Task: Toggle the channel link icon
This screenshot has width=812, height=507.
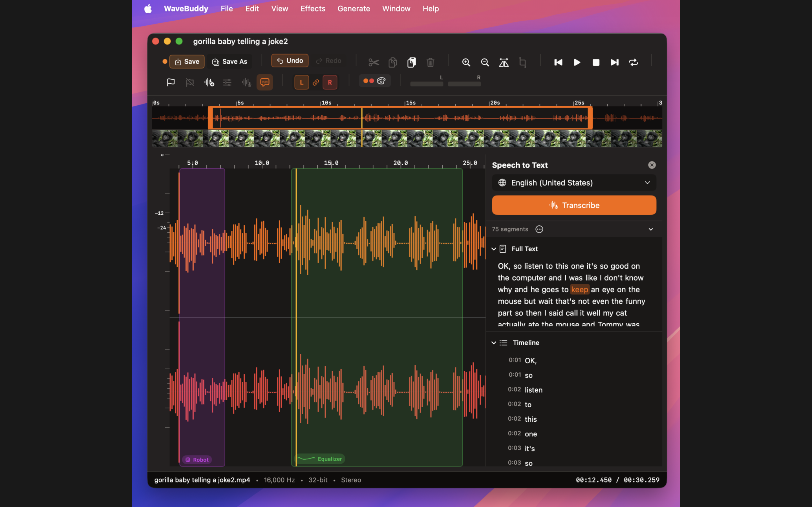Action: coord(316,83)
